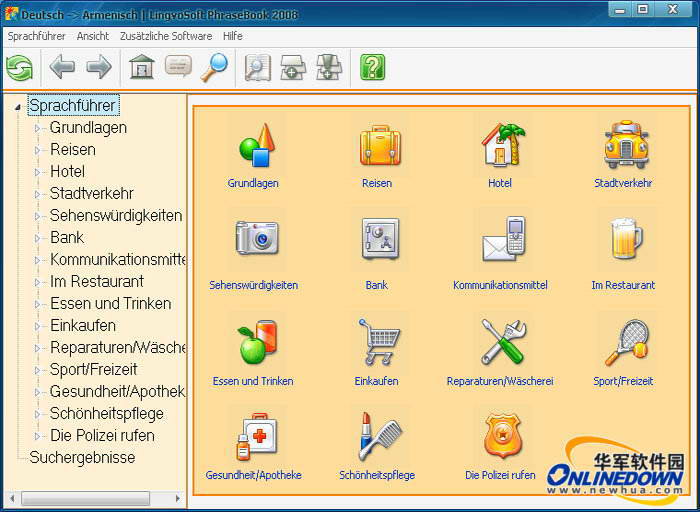This screenshot has width=700, height=512.
Task: Open the Kommunikationsmittel phone and envelope icon
Action: pos(503,239)
